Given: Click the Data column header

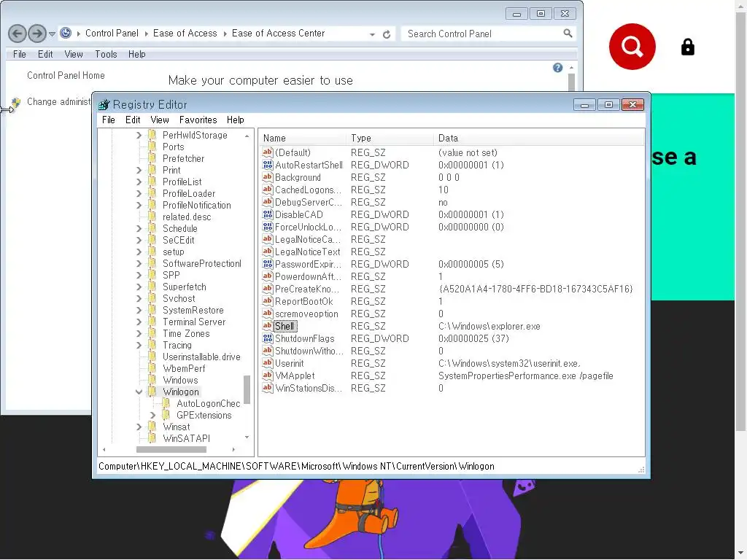Looking at the screenshot, I should pos(538,138).
